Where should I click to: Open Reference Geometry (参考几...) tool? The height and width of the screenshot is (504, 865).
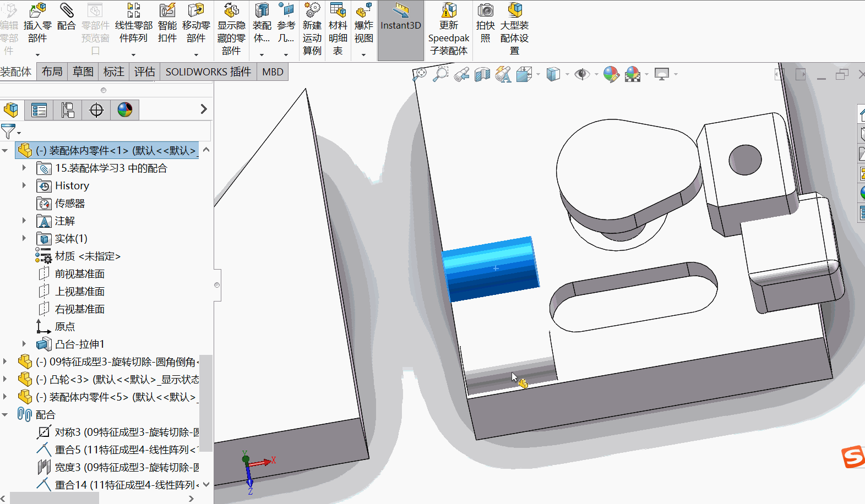(286, 23)
